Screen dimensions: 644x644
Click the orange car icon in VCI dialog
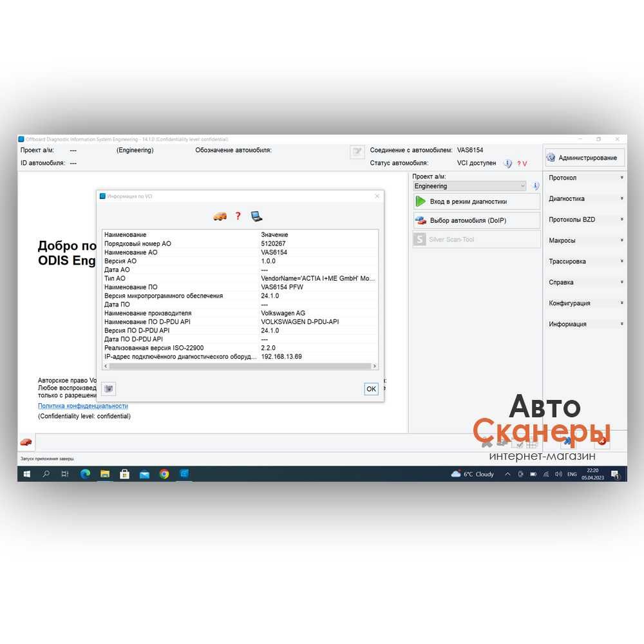click(220, 216)
